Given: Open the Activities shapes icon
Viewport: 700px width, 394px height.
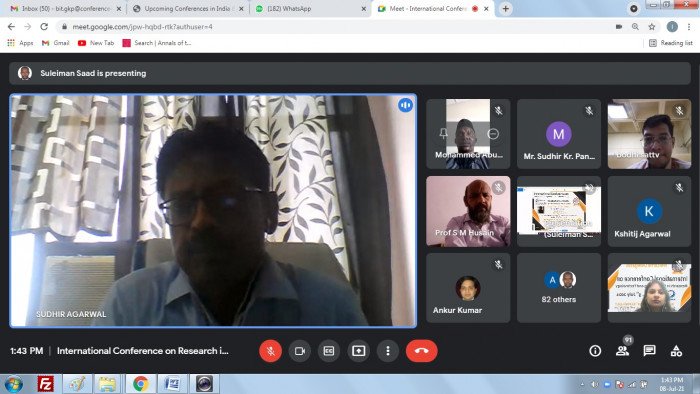Looking at the screenshot, I should tap(676, 351).
